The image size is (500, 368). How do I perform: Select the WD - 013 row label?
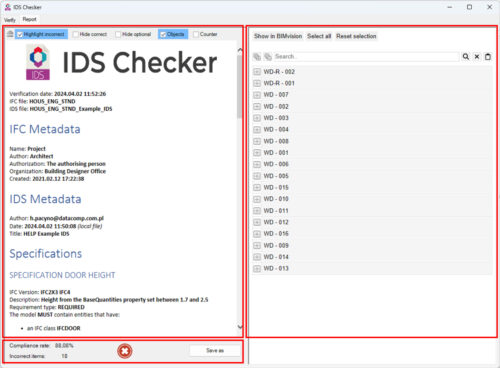click(276, 269)
